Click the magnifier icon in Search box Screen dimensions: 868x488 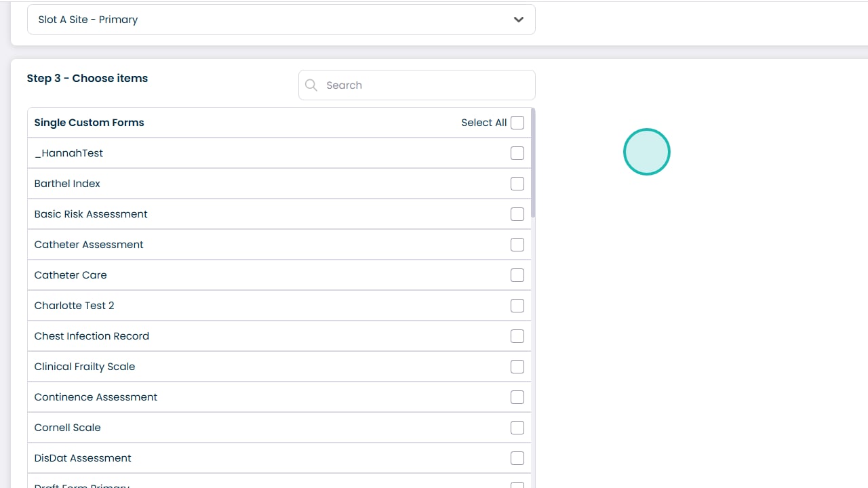[311, 85]
